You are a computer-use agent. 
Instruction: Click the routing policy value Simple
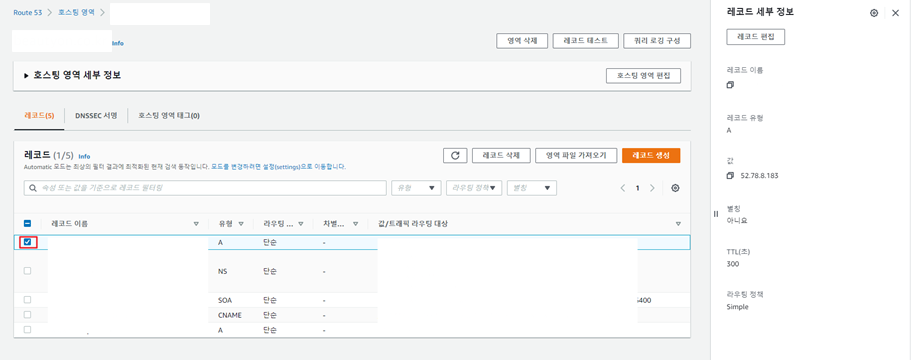coord(738,307)
